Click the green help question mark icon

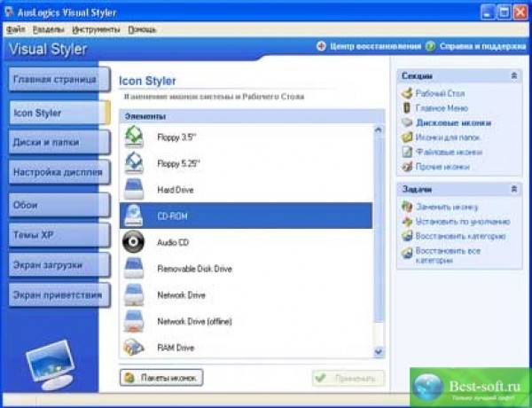tap(430, 46)
